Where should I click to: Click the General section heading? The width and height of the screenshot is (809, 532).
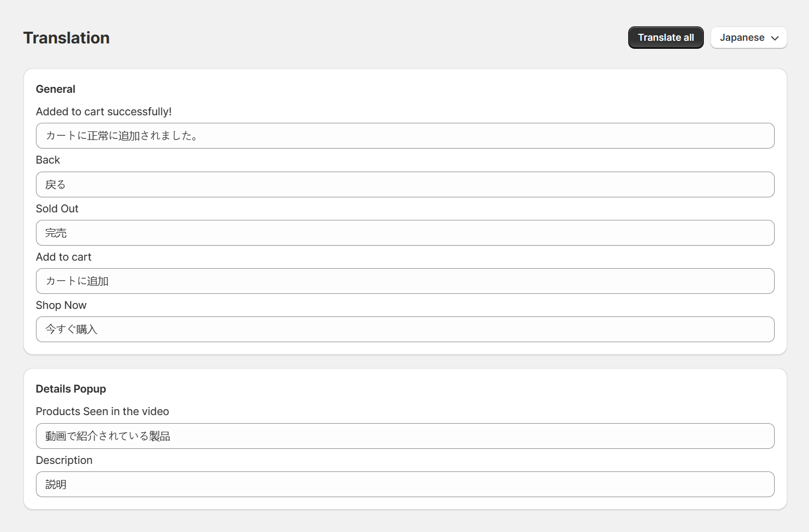click(x=55, y=89)
